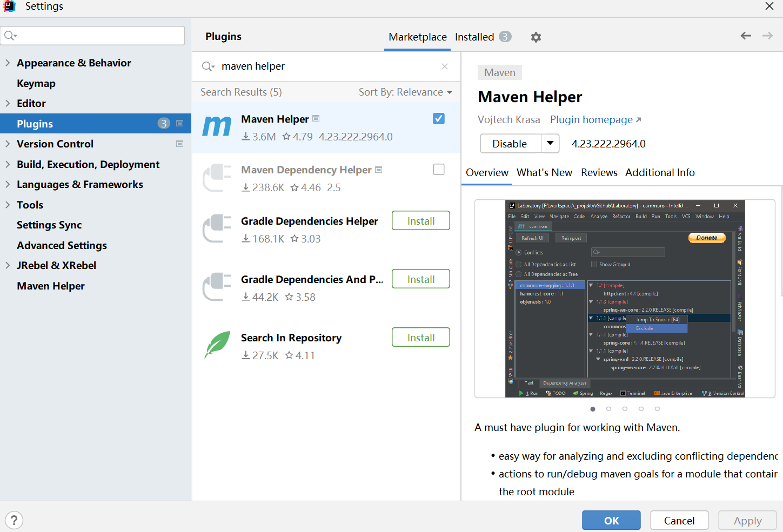
Task: Switch to the Marketplace tab
Action: pos(418,37)
